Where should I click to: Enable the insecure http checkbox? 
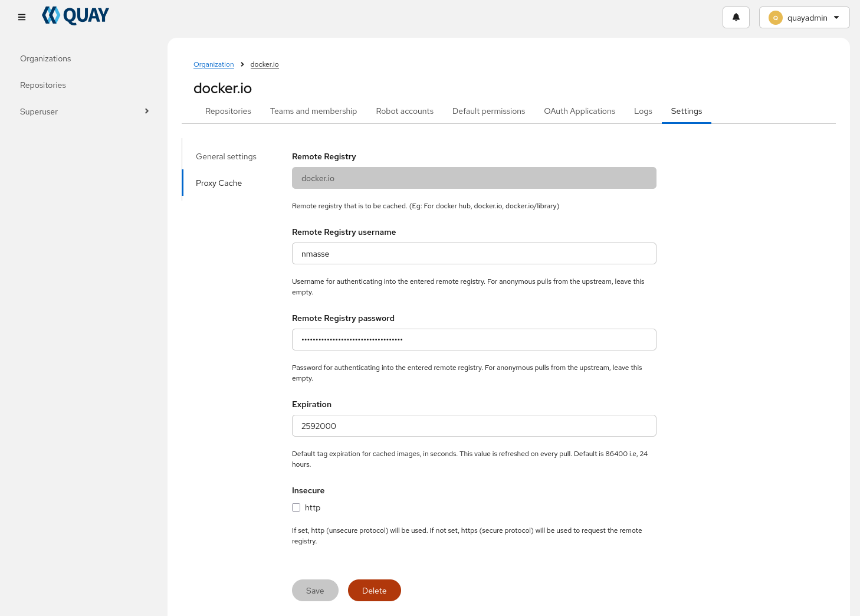(296, 507)
